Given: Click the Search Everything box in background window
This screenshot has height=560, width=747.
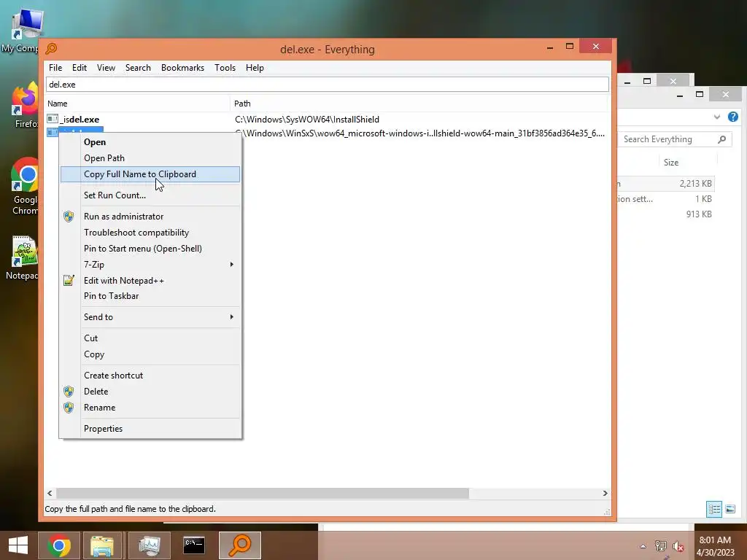Looking at the screenshot, I should coord(675,139).
